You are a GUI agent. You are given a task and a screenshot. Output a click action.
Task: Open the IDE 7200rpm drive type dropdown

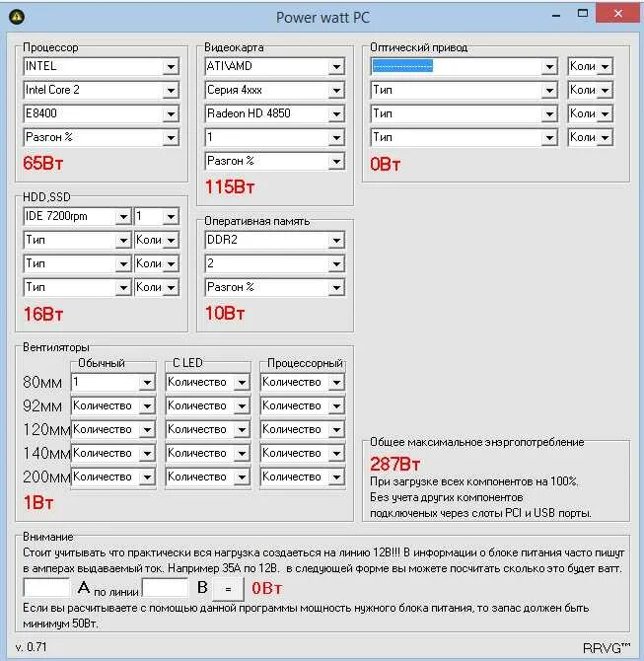click(x=77, y=216)
